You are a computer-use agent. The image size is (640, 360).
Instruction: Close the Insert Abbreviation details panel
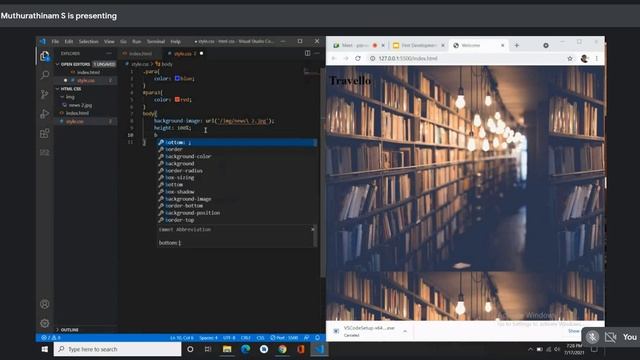(313, 229)
